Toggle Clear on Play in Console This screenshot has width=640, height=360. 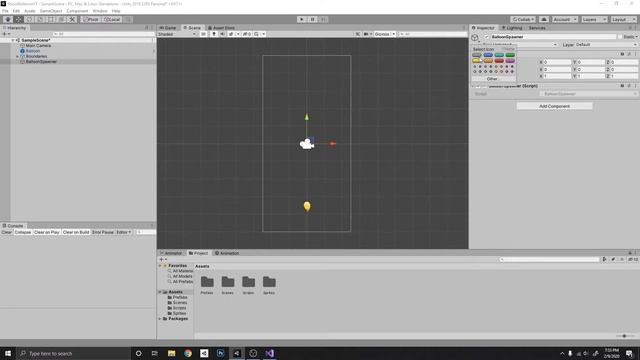(x=47, y=232)
